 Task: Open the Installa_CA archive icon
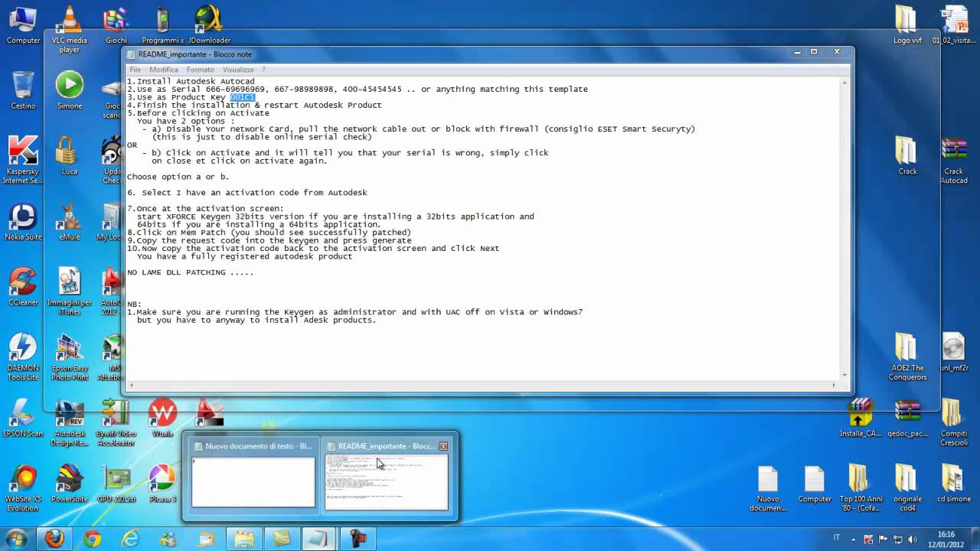tap(861, 419)
